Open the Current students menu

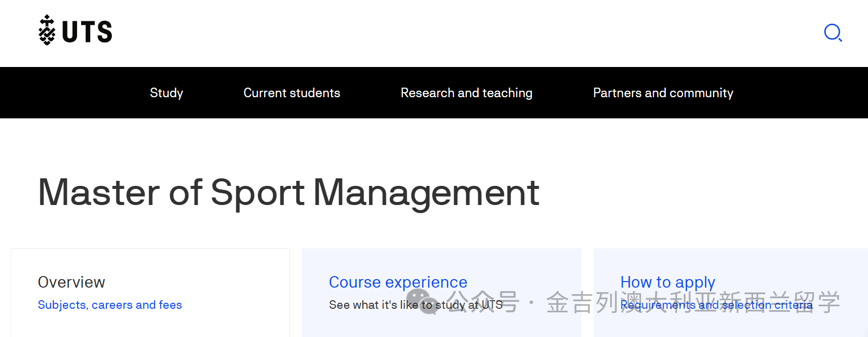pyautogui.click(x=292, y=93)
